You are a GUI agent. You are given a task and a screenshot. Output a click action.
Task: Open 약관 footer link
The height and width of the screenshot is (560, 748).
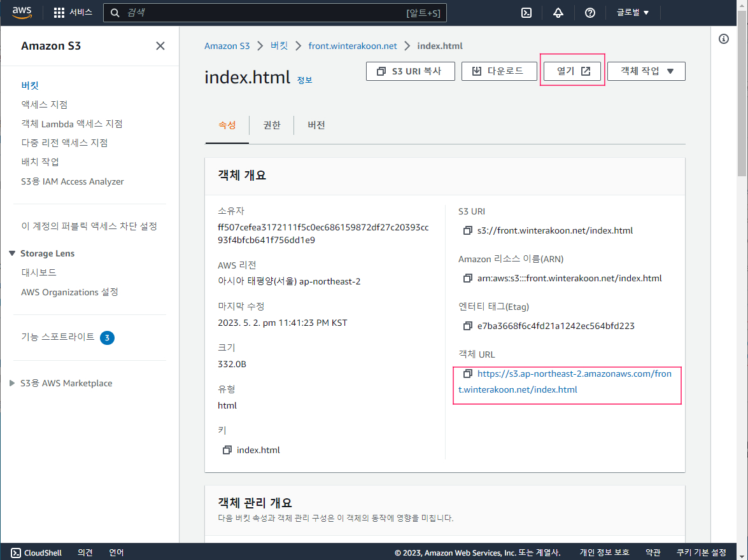[x=653, y=552]
